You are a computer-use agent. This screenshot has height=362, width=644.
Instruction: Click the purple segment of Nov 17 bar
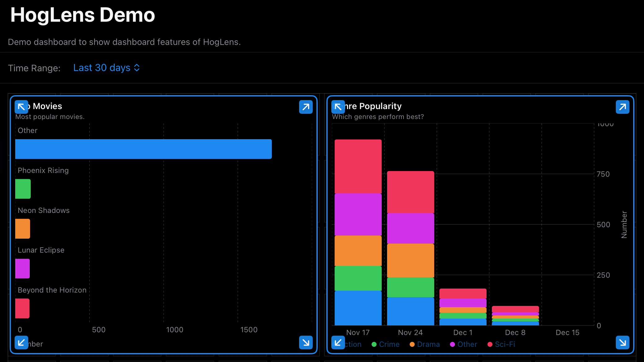pos(358,214)
